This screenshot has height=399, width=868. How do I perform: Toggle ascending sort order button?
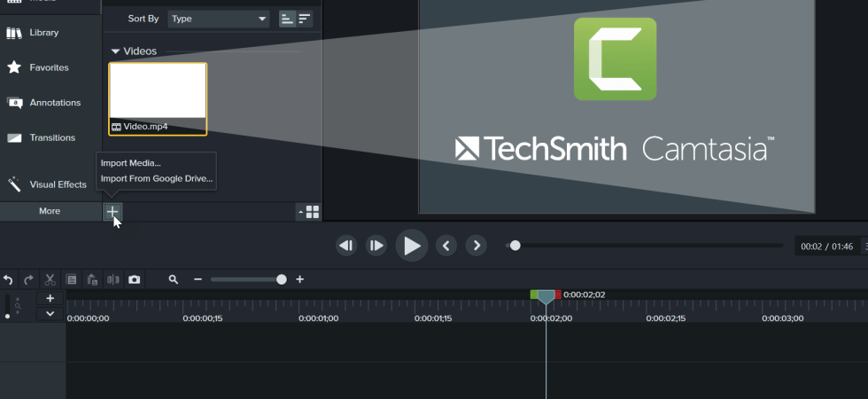[287, 19]
